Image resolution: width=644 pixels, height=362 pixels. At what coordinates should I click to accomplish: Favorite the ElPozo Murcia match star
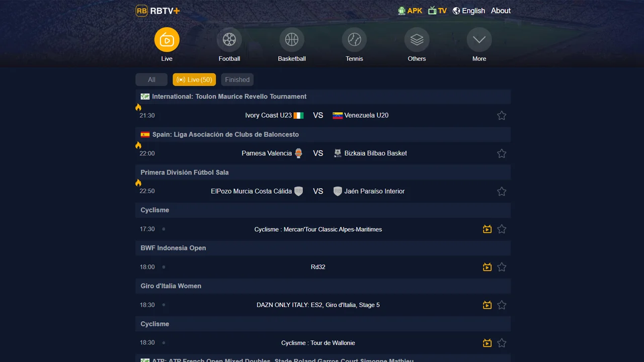(502, 192)
